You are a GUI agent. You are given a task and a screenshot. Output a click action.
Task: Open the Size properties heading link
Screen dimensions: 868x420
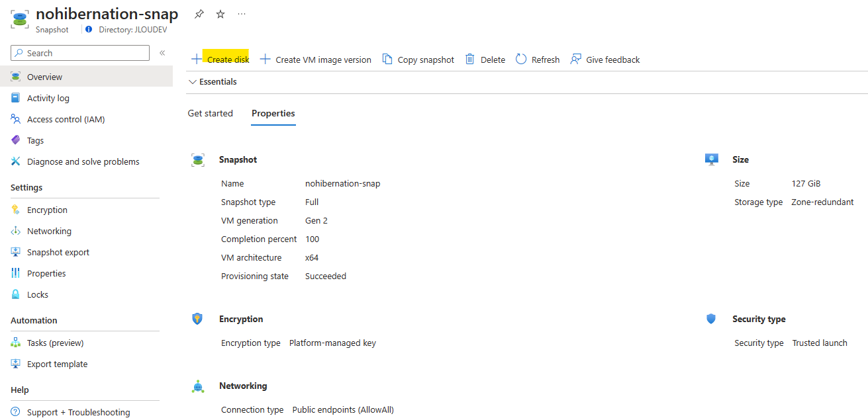[740, 159]
